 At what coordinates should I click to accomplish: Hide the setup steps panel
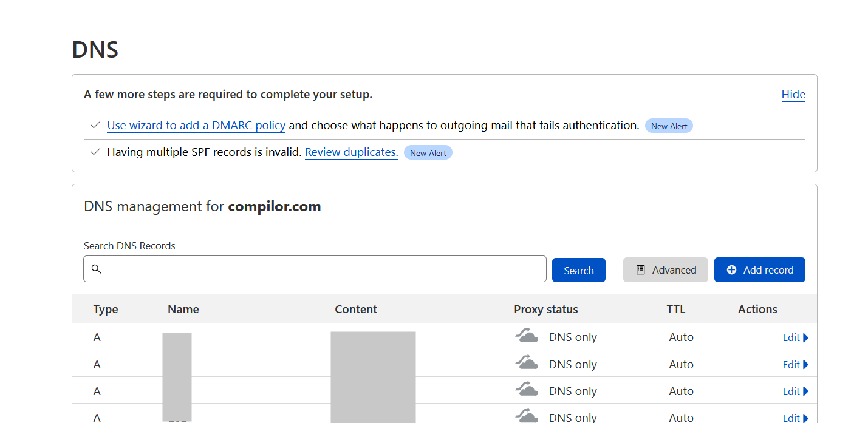[x=793, y=95]
